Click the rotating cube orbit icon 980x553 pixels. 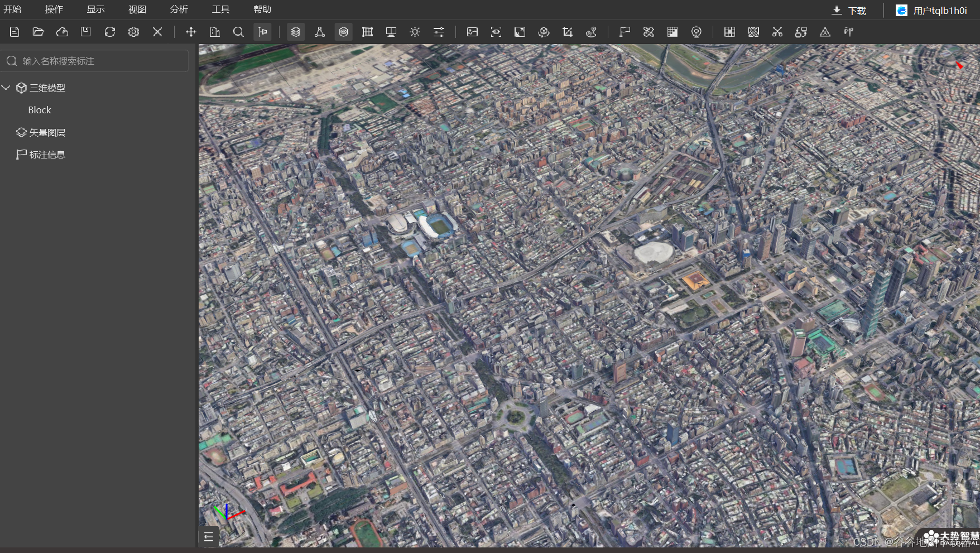point(544,32)
